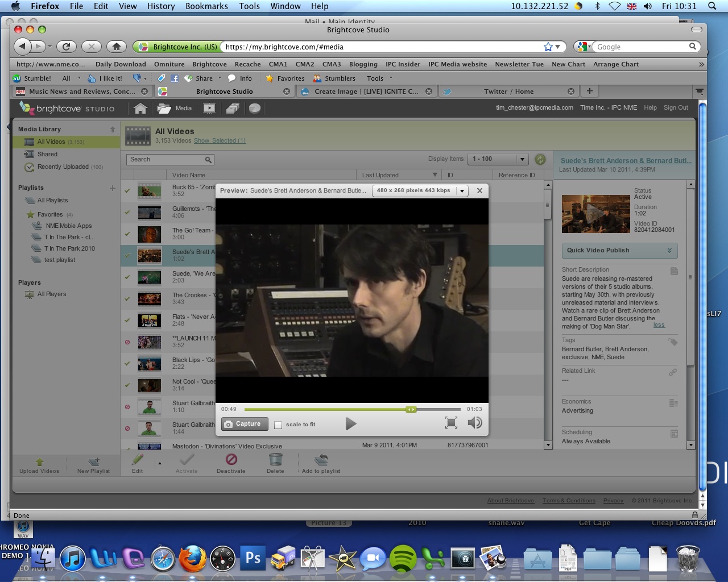The width and height of the screenshot is (728, 582).
Task: Go to Firefox home page button
Action: (x=116, y=47)
